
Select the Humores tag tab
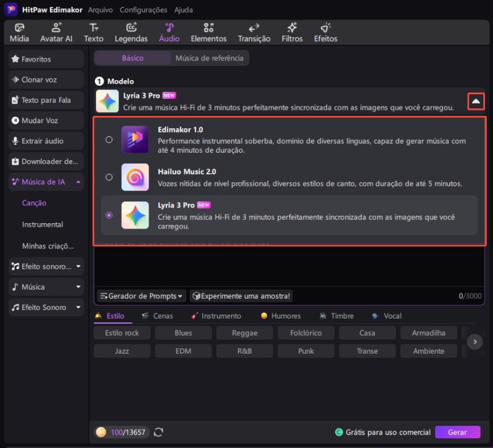[281, 316]
